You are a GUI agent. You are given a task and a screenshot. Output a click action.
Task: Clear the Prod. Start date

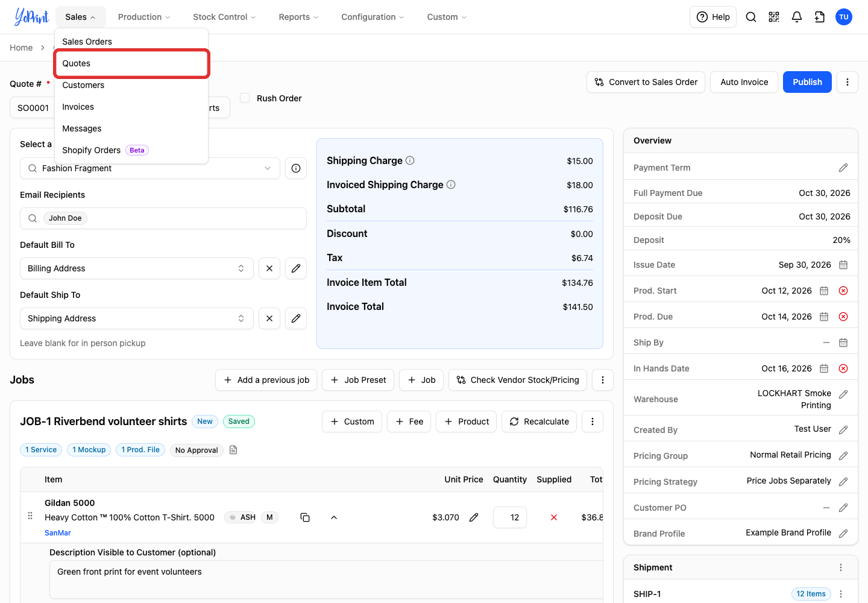pos(843,291)
